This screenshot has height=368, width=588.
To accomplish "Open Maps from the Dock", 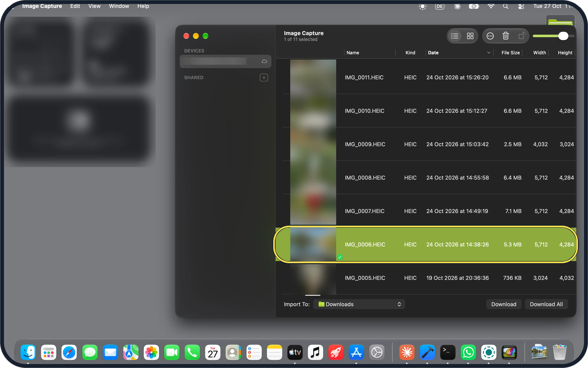I will coord(131,352).
